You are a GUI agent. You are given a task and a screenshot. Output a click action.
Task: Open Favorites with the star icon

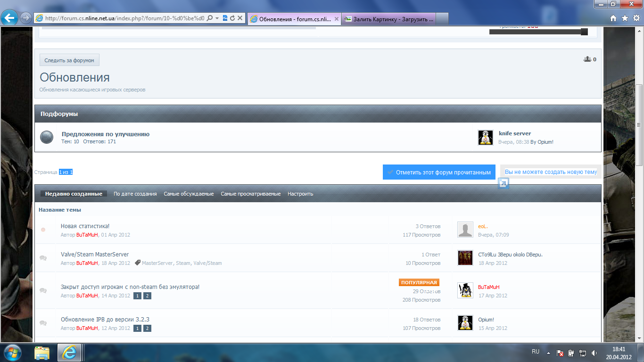[625, 18]
